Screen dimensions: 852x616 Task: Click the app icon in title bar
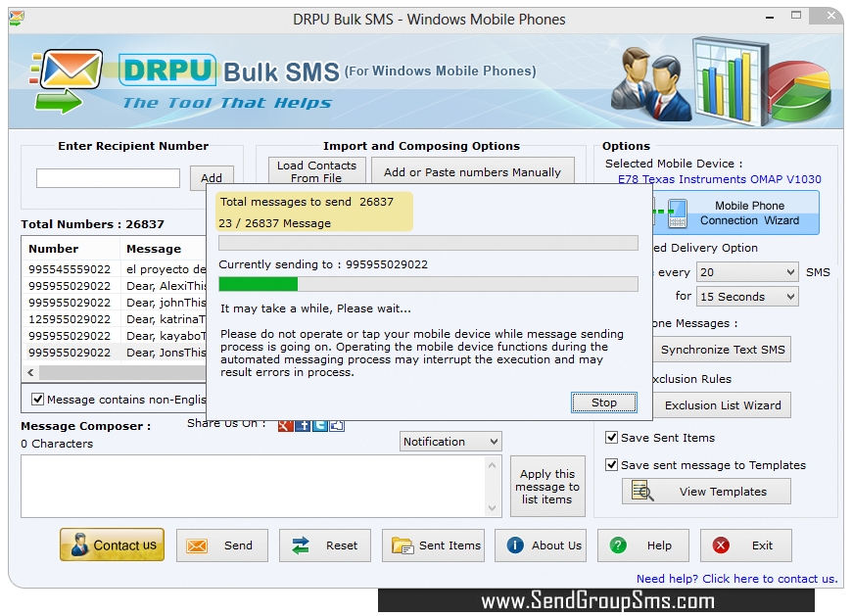pyautogui.click(x=17, y=19)
